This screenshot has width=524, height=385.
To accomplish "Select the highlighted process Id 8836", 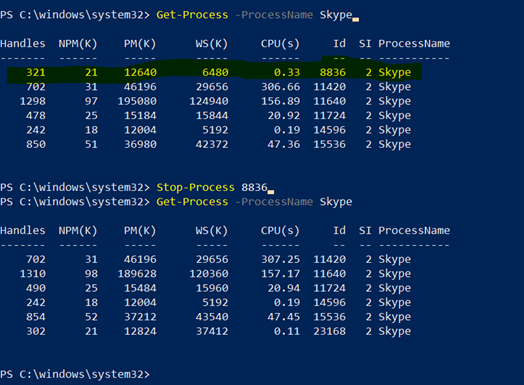I will click(x=333, y=72).
